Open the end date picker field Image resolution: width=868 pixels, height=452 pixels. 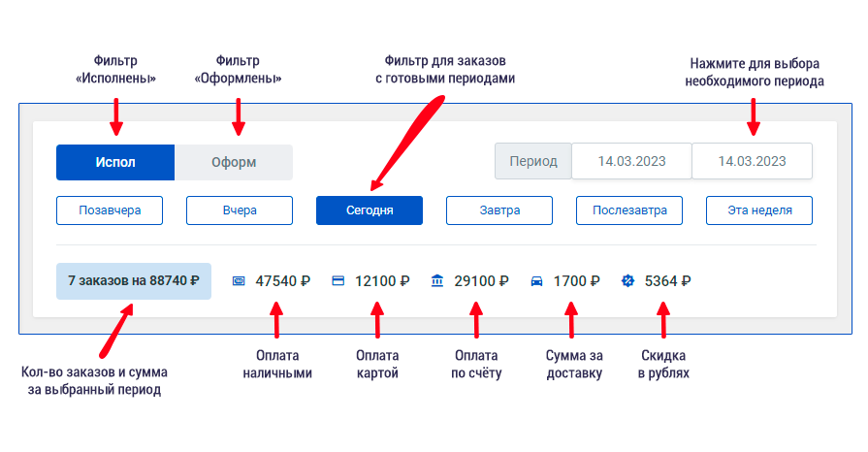(752, 161)
